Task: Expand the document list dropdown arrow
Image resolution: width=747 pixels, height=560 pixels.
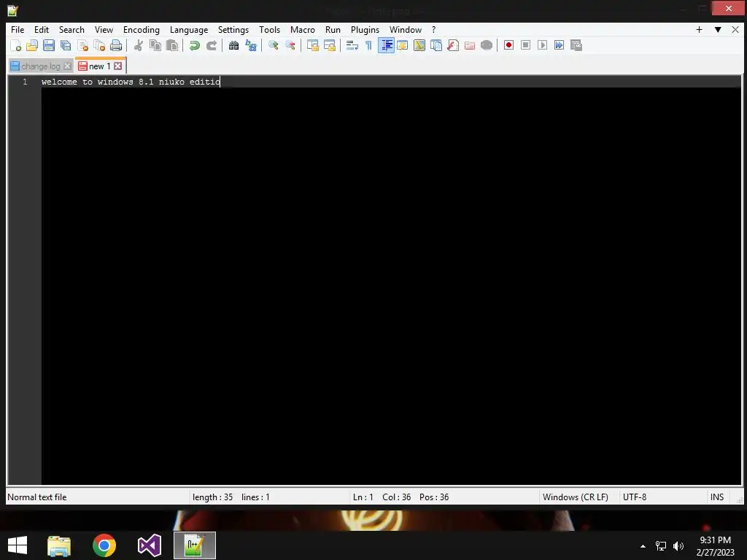Action: tap(718, 29)
